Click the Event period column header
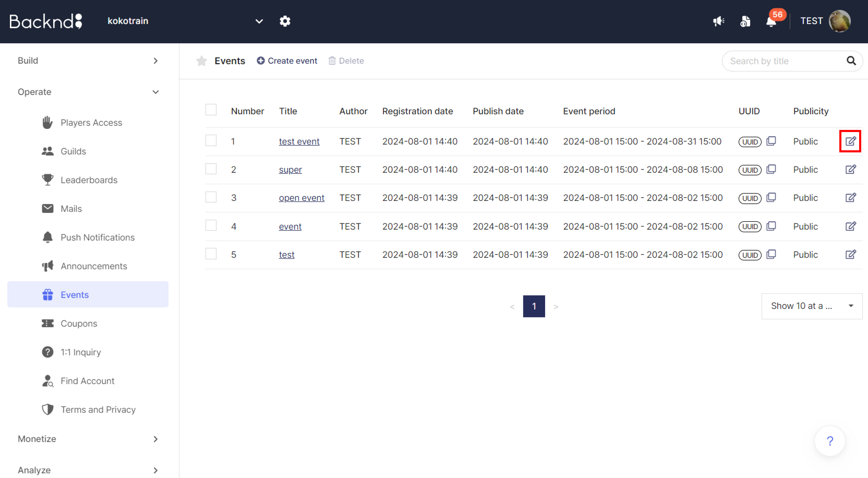 [589, 111]
